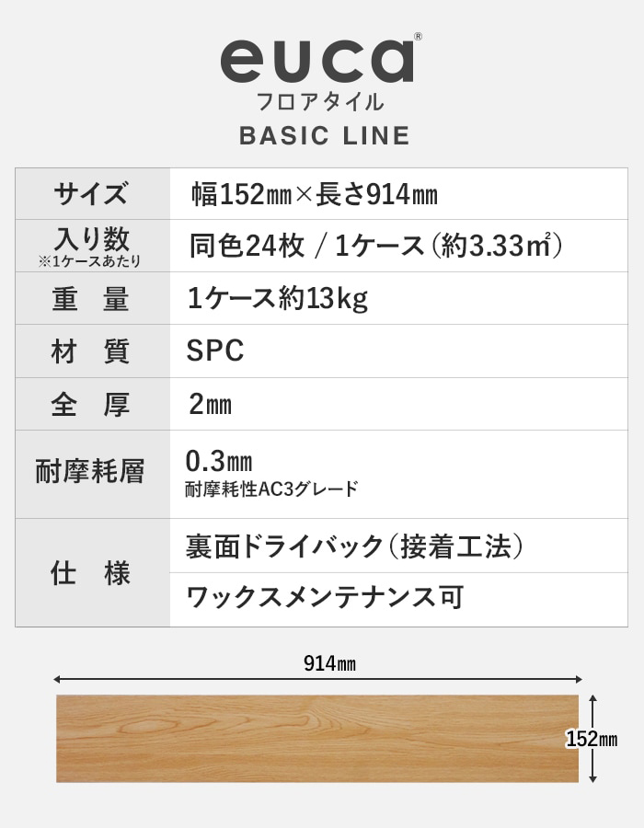
Task: Click the 仕様 row label
Action: (x=91, y=573)
